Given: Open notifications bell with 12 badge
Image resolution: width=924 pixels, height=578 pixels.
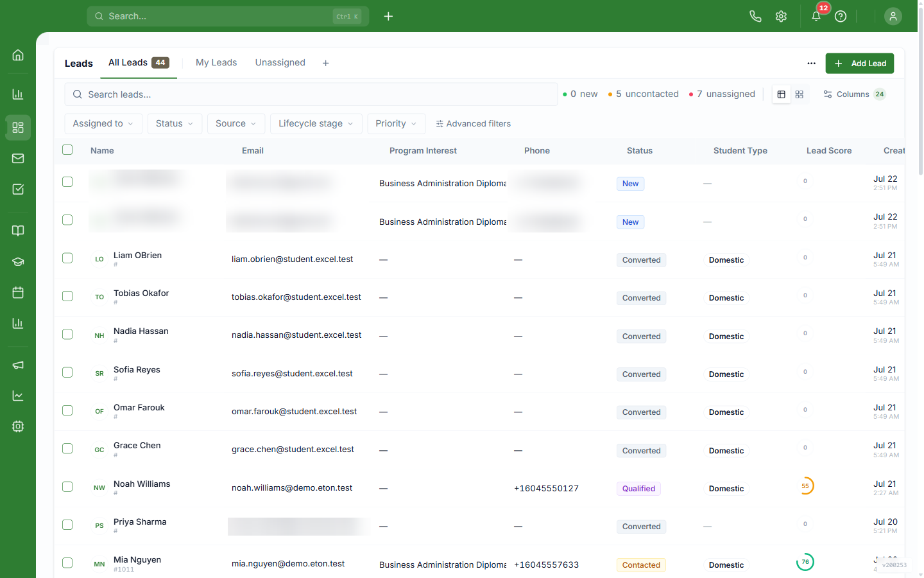Looking at the screenshot, I should [816, 16].
